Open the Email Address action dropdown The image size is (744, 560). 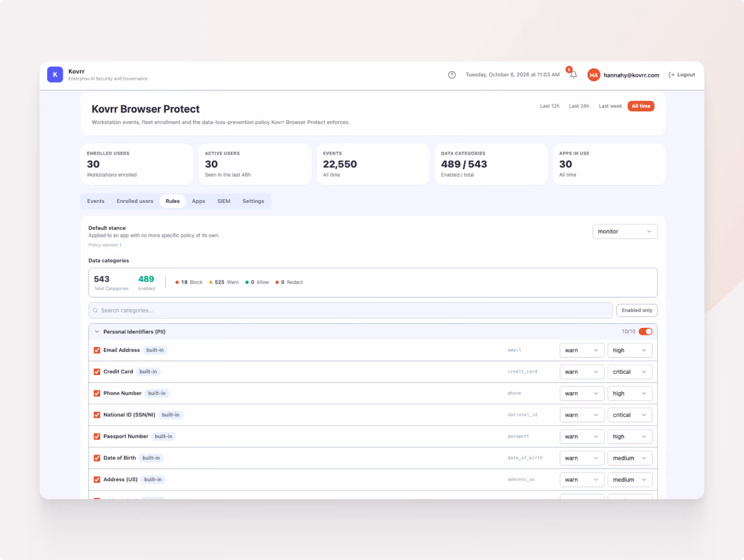(582, 351)
